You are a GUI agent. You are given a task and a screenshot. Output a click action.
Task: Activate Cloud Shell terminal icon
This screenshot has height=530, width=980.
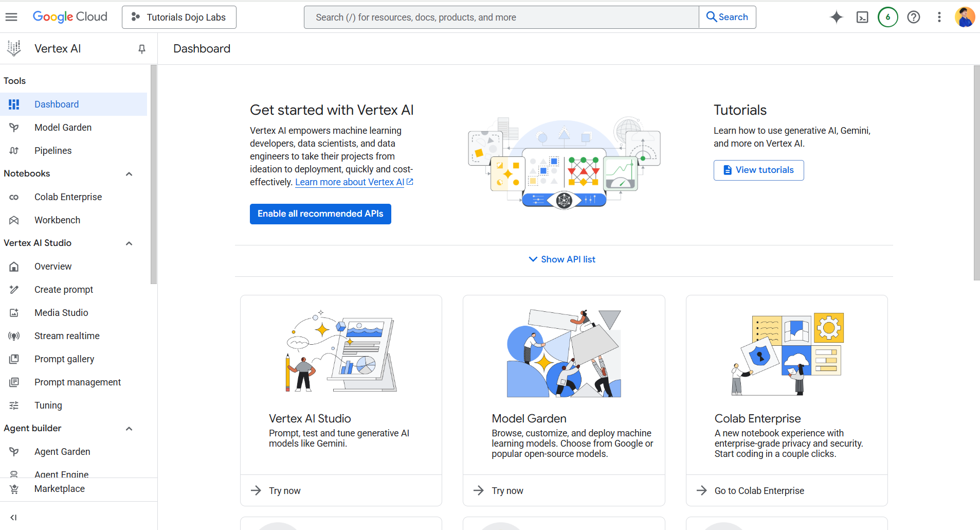click(862, 17)
